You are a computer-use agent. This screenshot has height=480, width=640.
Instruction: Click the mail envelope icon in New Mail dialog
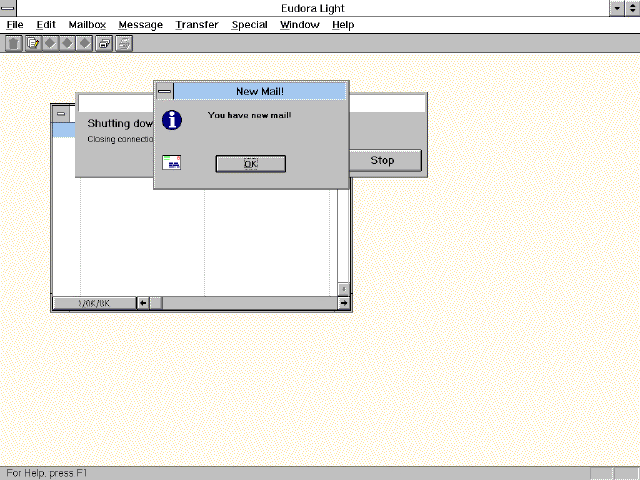pyautogui.click(x=171, y=162)
